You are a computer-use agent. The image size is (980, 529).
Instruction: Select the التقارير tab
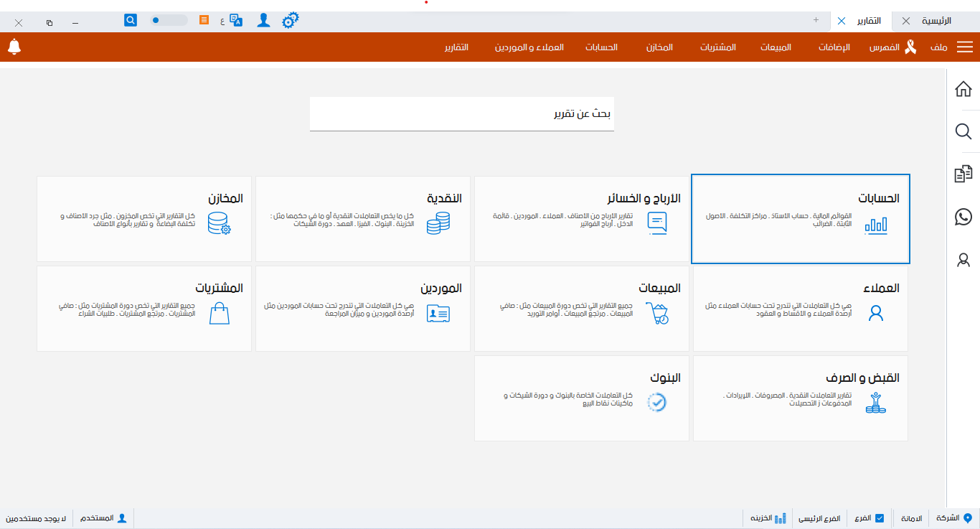(x=870, y=21)
